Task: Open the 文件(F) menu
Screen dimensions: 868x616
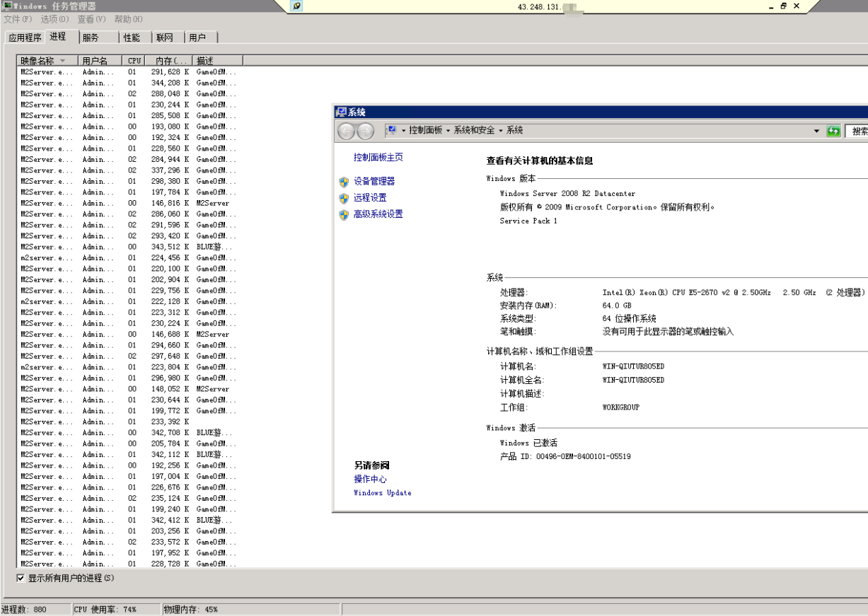Action: pos(18,19)
